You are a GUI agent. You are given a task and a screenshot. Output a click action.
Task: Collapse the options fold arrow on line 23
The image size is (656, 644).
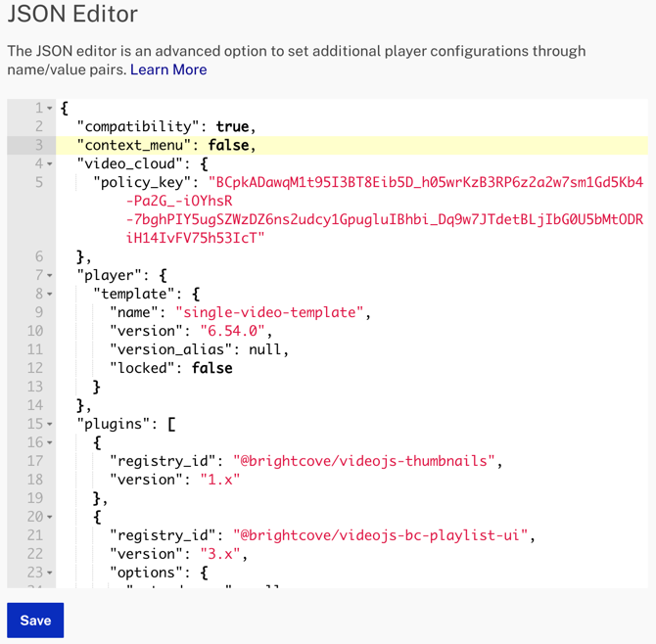tap(50, 573)
